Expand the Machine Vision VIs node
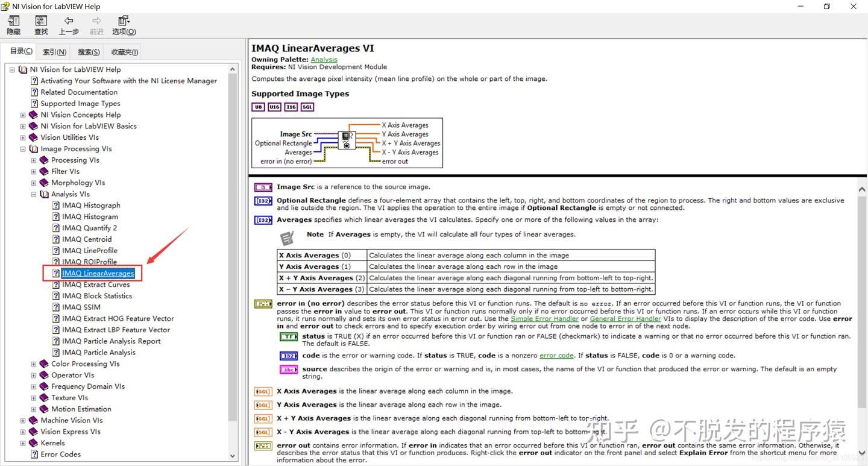Image resolution: width=868 pixels, height=466 pixels. coord(23,420)
